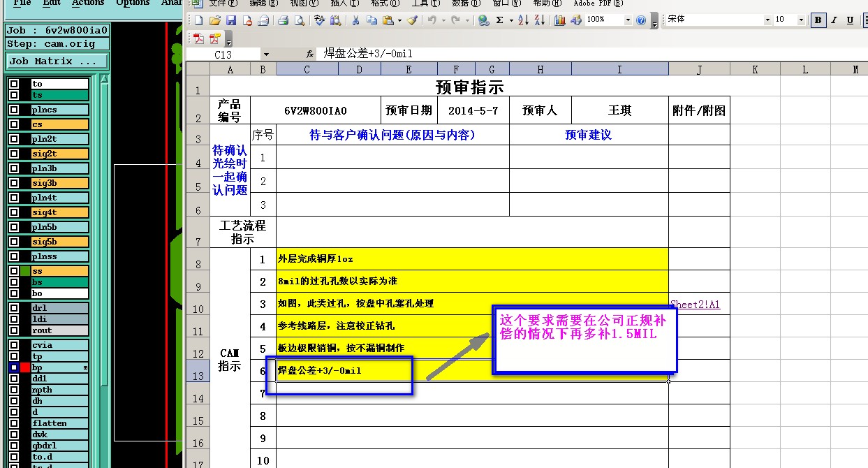Undo the last action in Excel
This screenshot has height=468, width=868.
[432, 20]
